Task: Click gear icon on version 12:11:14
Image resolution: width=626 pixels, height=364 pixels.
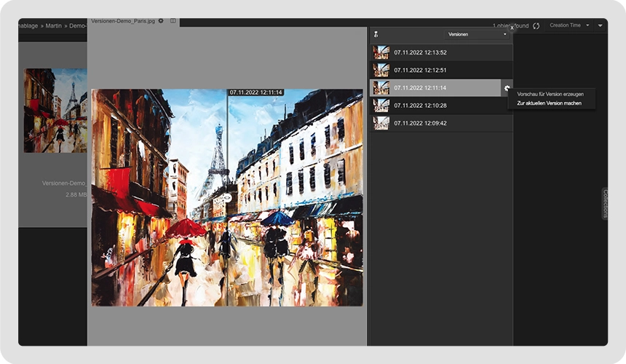Action: pos(507,88)
